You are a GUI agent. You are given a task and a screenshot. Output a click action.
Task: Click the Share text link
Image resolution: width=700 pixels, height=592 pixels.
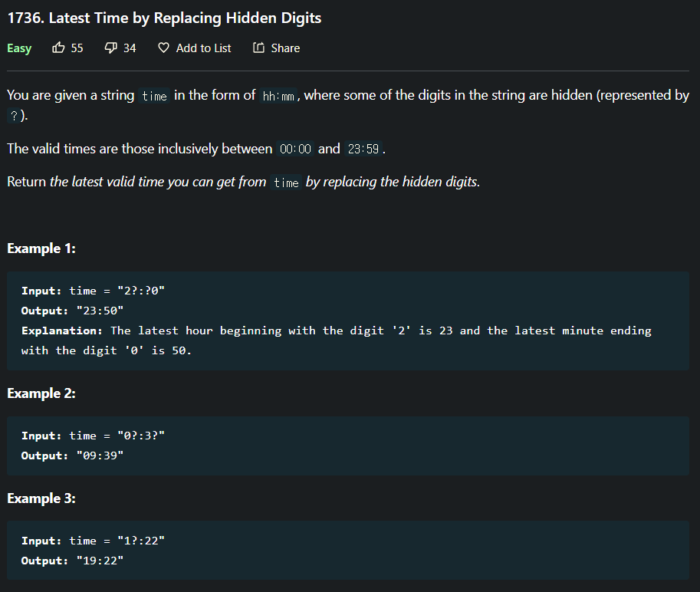pyautogui.click(x=285, y=48)
